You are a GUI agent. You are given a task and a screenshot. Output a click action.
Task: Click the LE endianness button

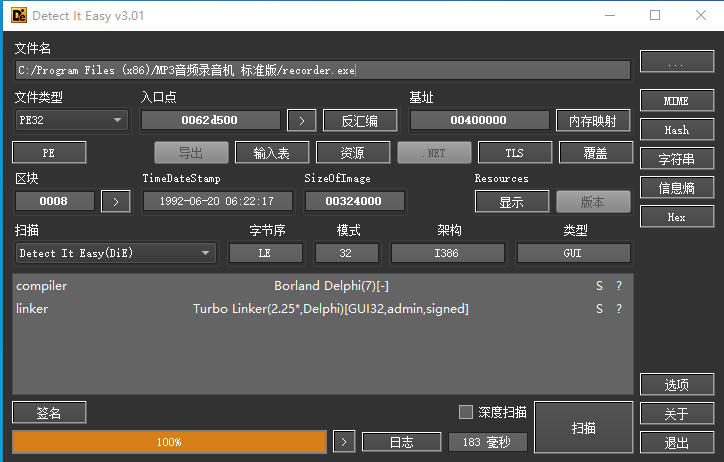pyautogui.click(x=266, y=253)
